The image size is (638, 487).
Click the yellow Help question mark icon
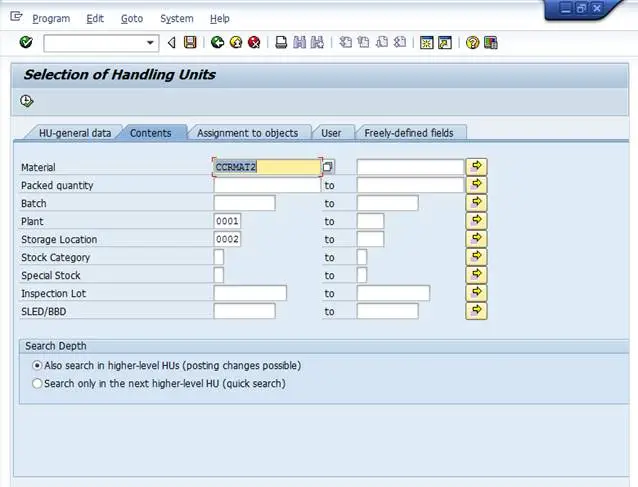point(472,42)
